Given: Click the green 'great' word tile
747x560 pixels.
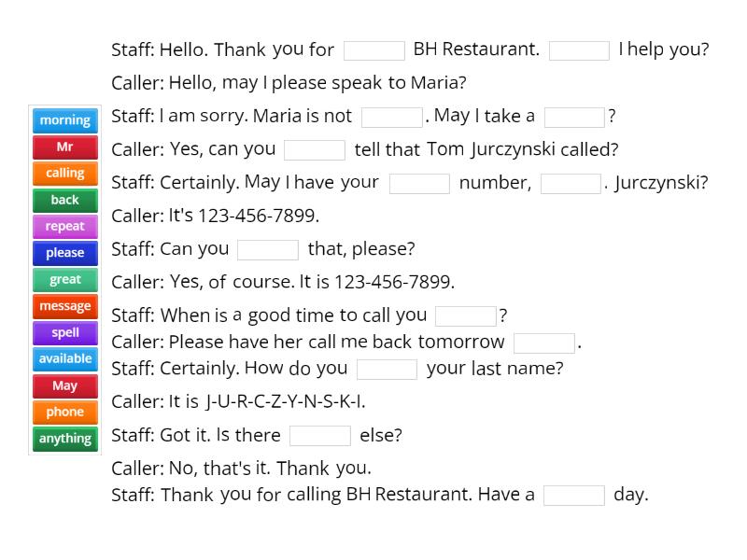Looking at the screenshot, I should [64, 279].
